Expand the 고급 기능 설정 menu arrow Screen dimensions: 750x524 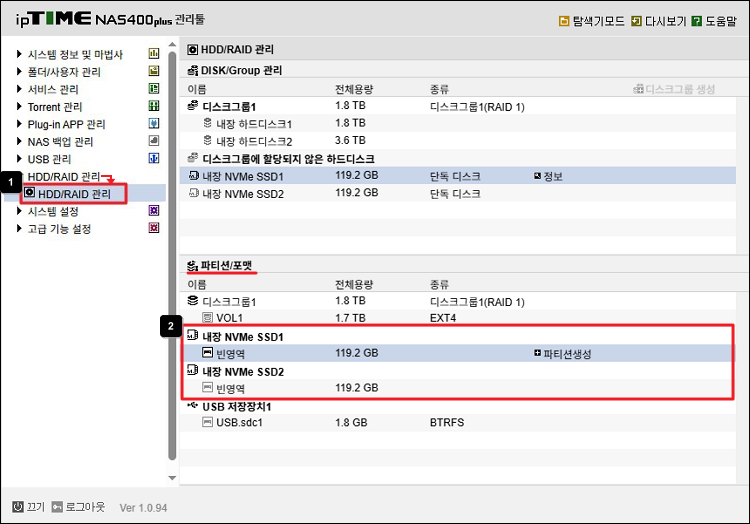click(19, 229)
